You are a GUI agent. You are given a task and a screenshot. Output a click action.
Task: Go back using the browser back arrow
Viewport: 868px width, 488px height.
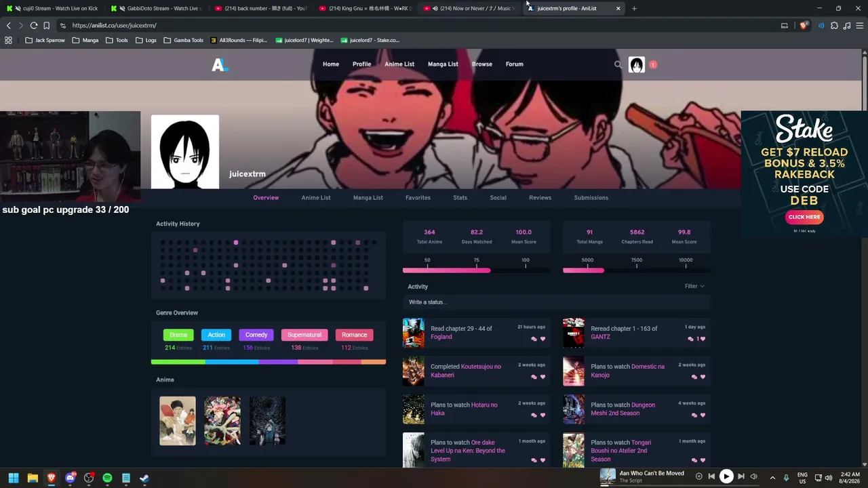click(8, 25)
